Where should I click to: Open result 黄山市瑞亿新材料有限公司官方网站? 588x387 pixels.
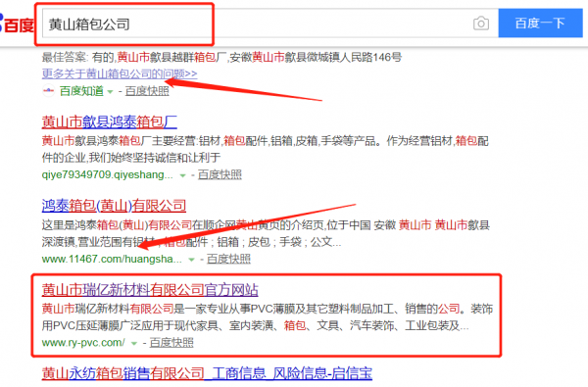pos(150,290)
